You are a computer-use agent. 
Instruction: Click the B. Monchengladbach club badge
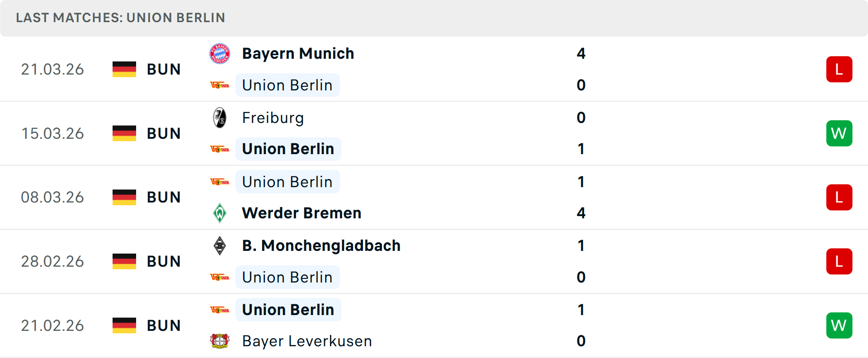tap(220, 245)
